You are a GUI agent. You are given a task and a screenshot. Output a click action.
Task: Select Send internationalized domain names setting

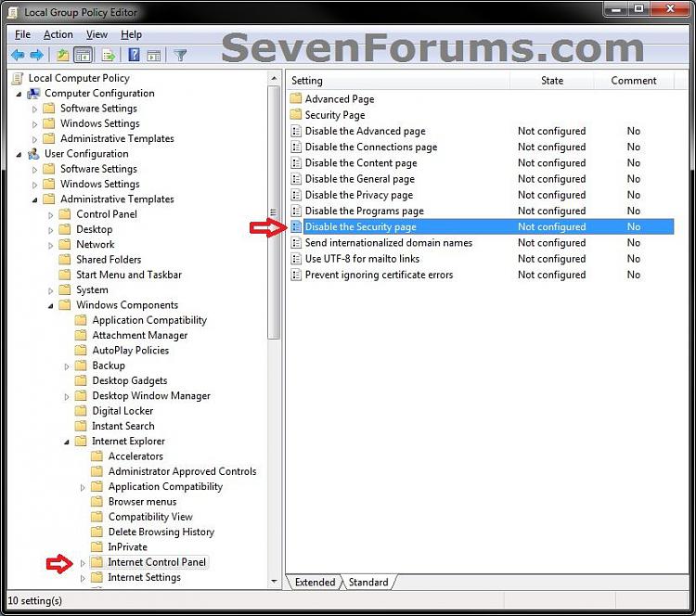click(482, 243)
